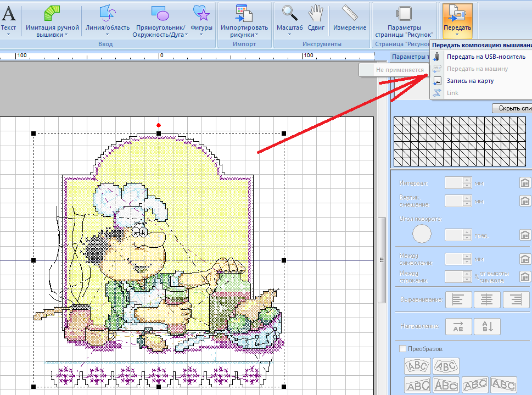Choose the arch-up ABC transform shape
The height and width of the screenshot is (395, 532).
pyautogui.click(x=417, y=366)
